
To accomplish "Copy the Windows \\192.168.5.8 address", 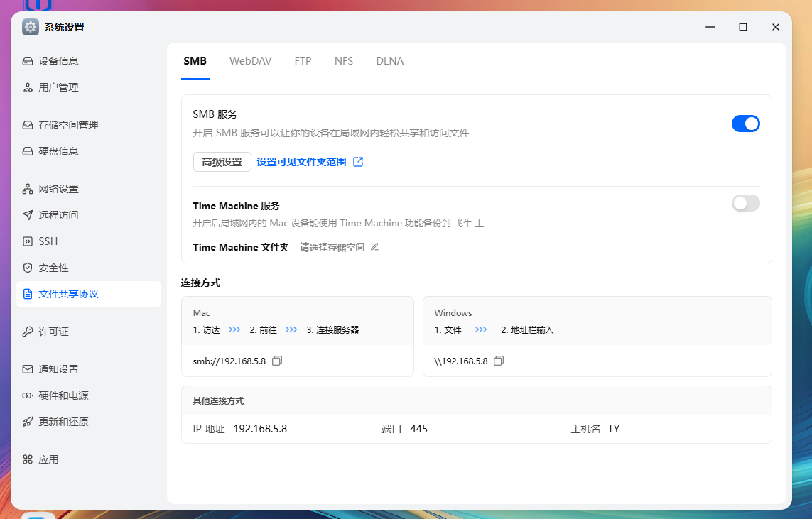I will [499, 361].
